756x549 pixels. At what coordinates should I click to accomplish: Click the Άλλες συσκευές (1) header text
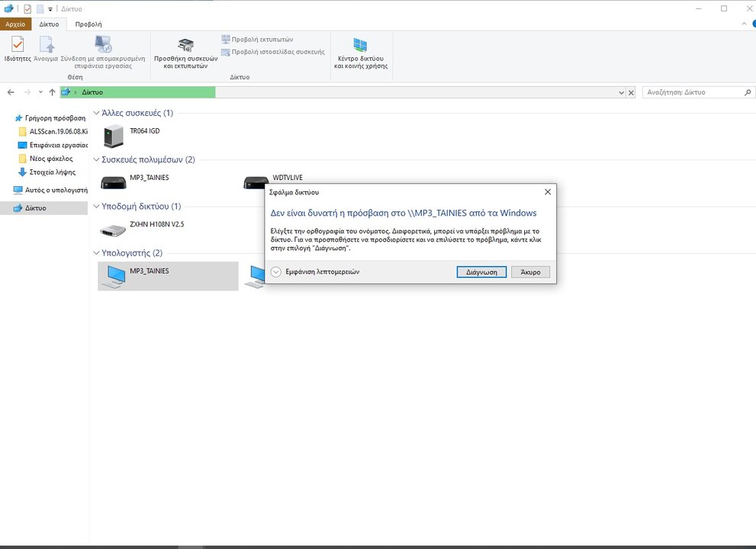137,113
